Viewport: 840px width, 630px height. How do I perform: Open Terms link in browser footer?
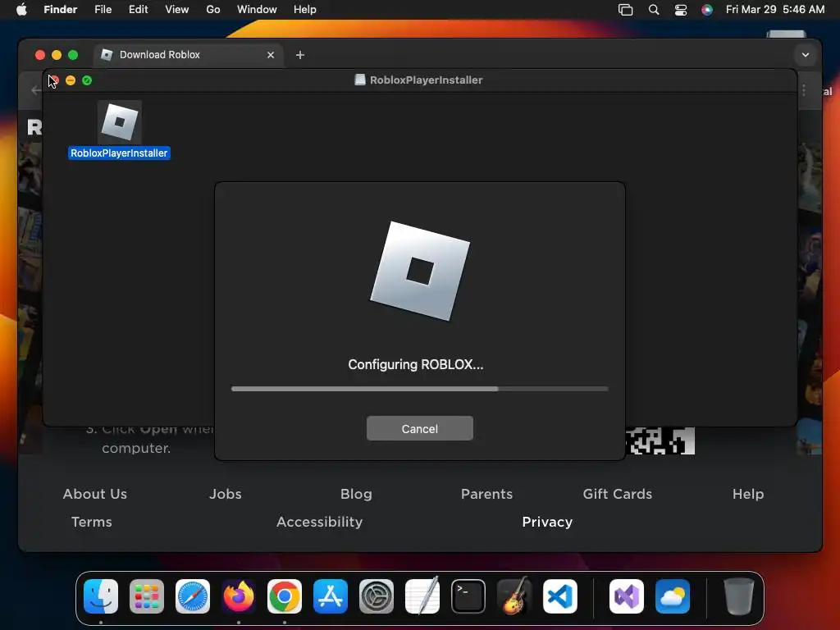[92, 522]
